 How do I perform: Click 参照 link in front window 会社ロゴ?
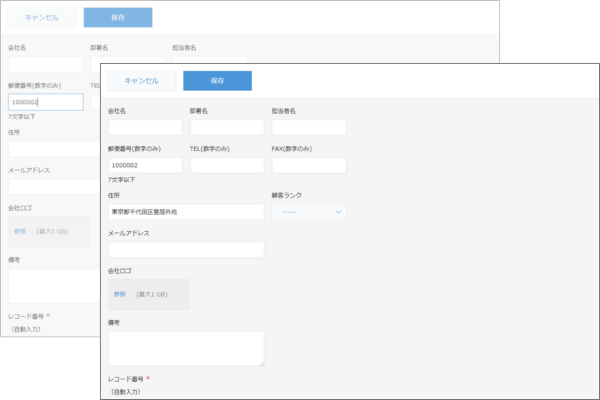[x=120, y=294]
